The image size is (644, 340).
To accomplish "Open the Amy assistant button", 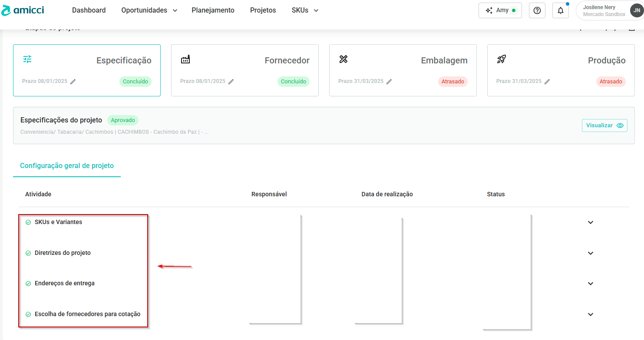I will [500, 10].
